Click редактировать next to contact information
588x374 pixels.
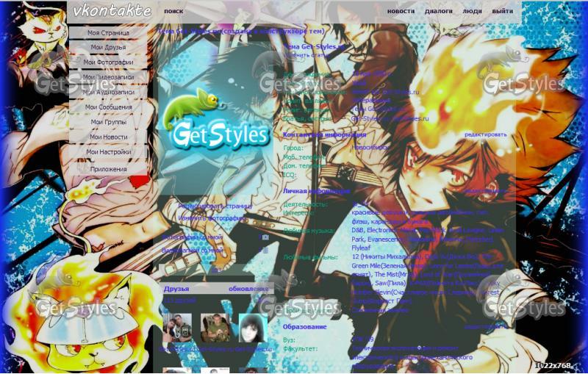[485, 135]
